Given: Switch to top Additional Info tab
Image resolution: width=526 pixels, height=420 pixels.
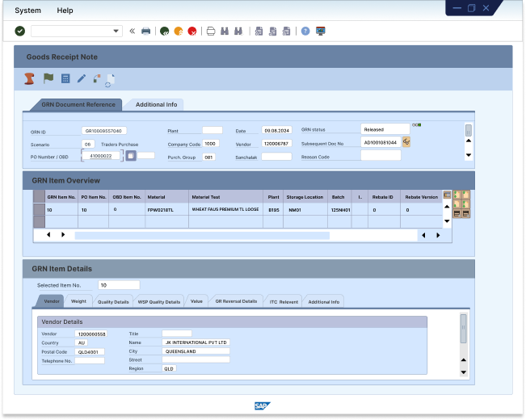Looking at the screenshot, I should point(156,105).
